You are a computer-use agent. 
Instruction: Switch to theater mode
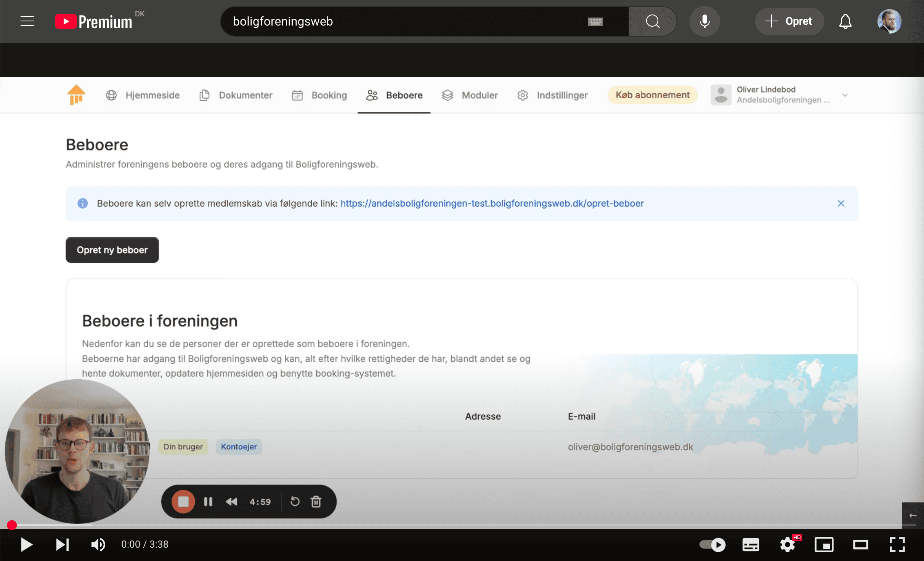click(x=860, y=545)
